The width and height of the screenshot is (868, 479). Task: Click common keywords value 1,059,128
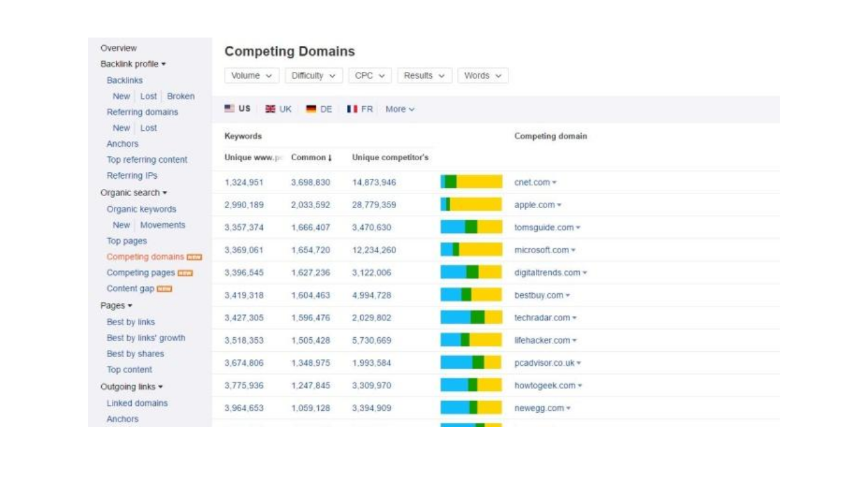(x=311, y=408)
